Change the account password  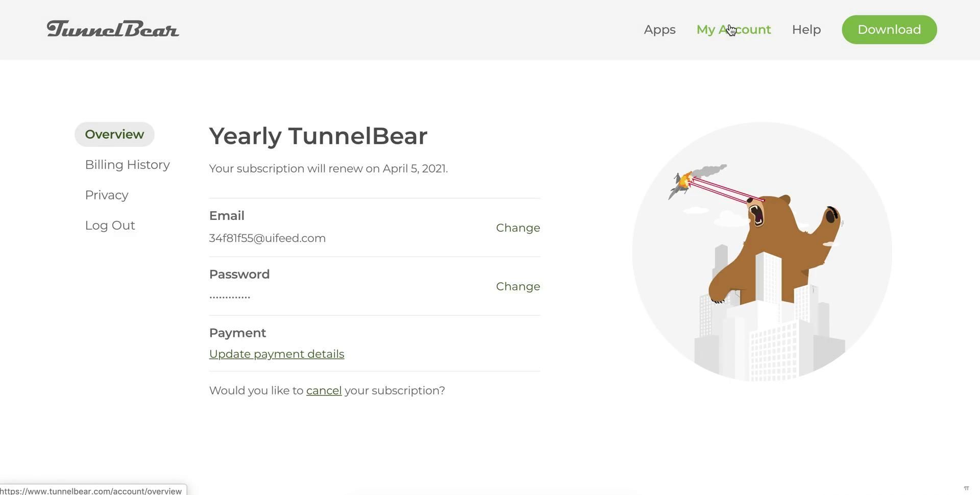point(518,287)
